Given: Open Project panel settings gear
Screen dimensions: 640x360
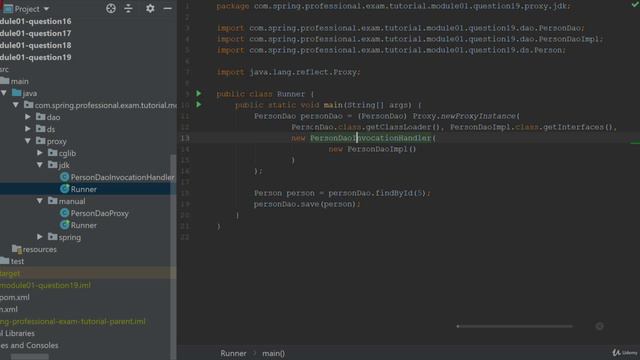Looking at the screenshot, I should click(x=150, y=9).
